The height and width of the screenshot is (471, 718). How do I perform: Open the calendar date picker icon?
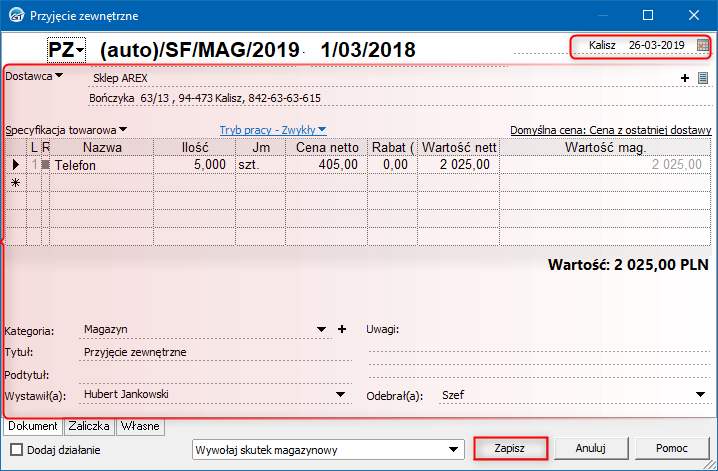[x=702, y=45]
